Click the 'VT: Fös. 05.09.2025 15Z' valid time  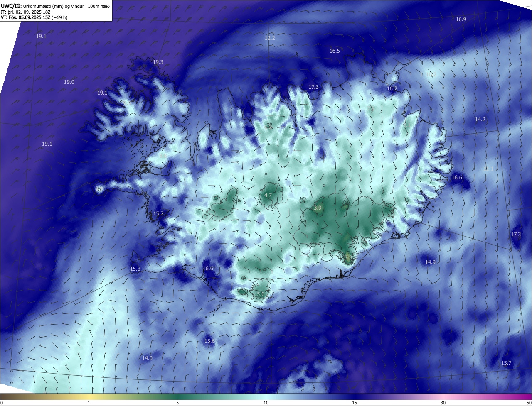[25, 17]
